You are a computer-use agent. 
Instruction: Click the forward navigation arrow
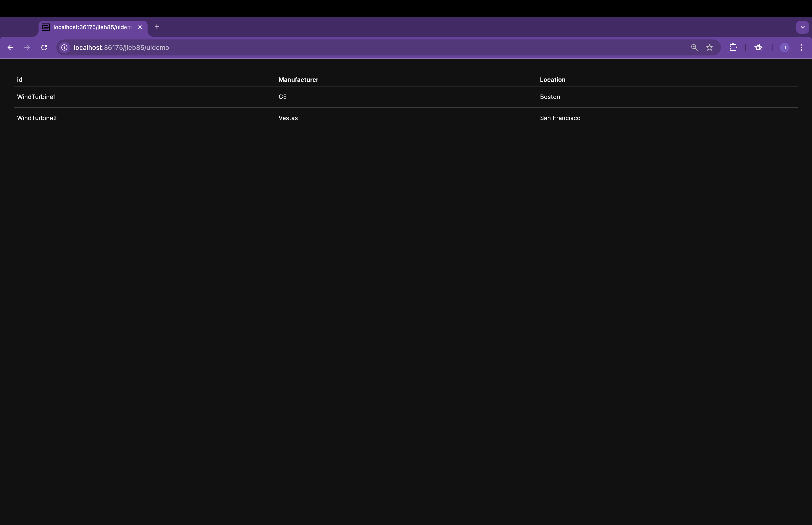(x=27, y=47)
